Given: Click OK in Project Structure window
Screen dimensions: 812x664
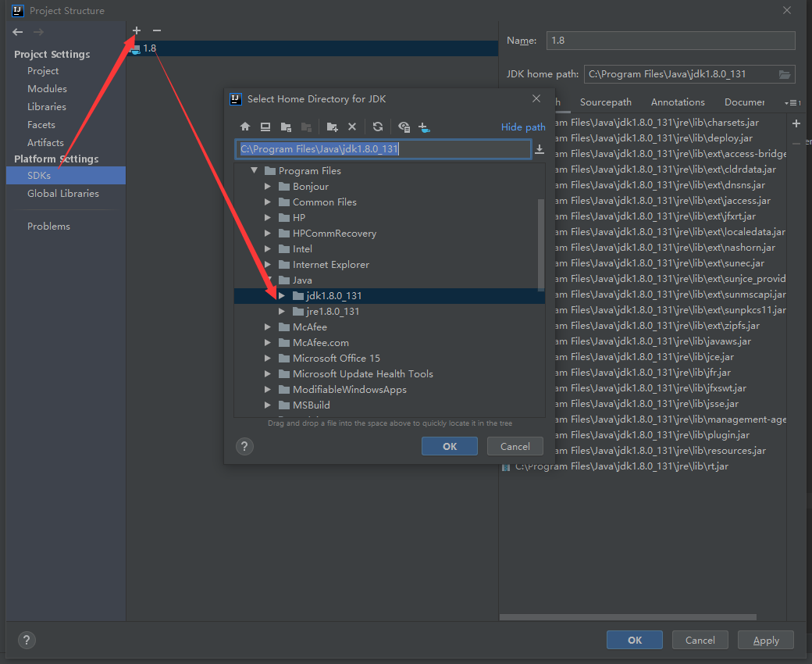Looking at the screenshot, I should tap(634, 641).
